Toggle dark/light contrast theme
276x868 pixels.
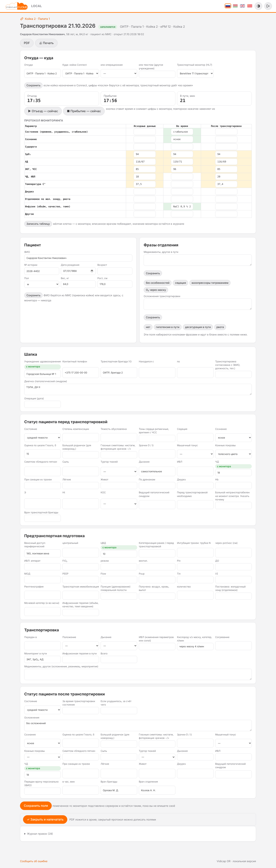point(258,6)
